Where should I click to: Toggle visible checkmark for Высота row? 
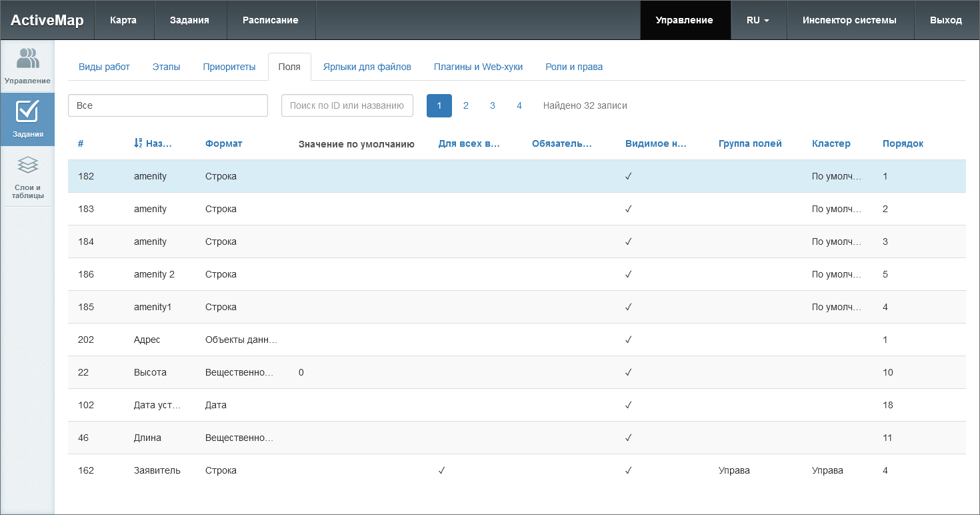(628, 372)
